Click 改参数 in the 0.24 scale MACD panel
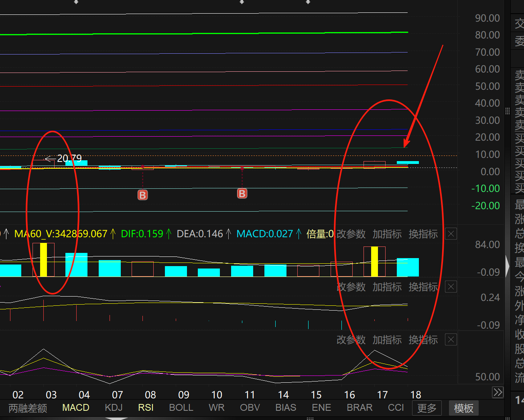 pos(351,287)
